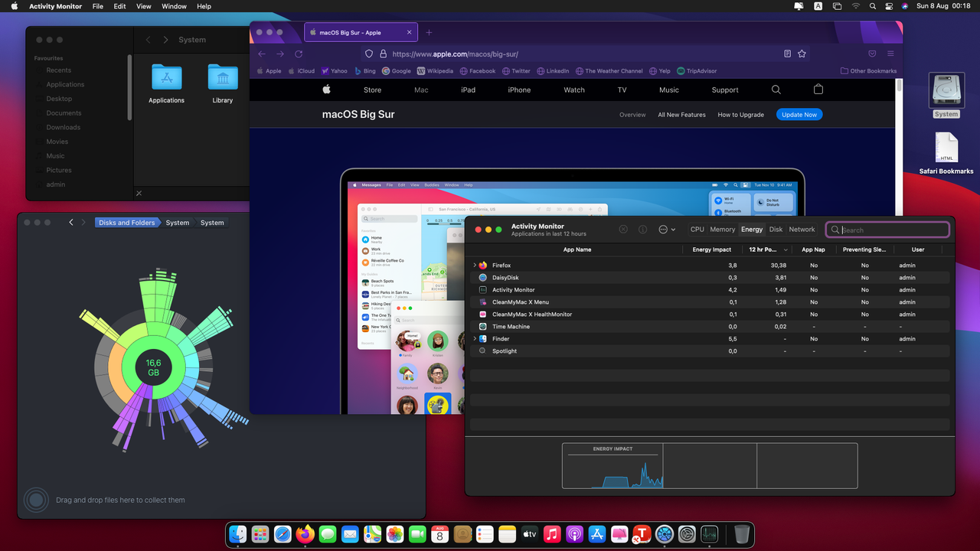Go back in the Firefox window
The height and width of the screenshot is (551, 980).
(x=262, y=54)
